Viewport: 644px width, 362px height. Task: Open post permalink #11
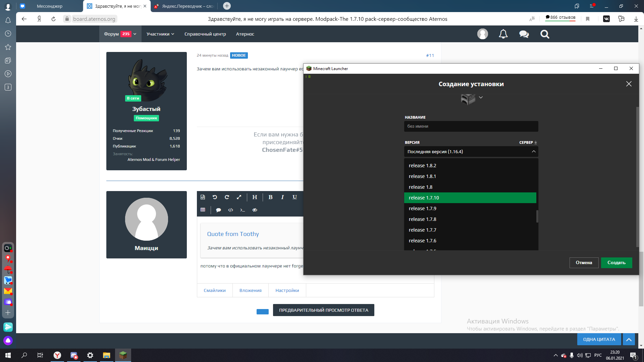point(430,55)
